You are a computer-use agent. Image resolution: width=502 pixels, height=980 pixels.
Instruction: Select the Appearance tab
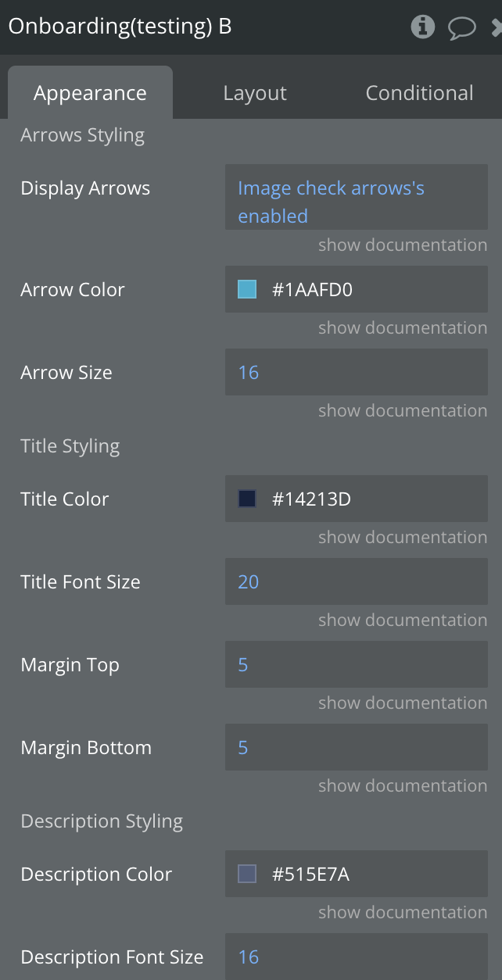(x=90, y=93)
